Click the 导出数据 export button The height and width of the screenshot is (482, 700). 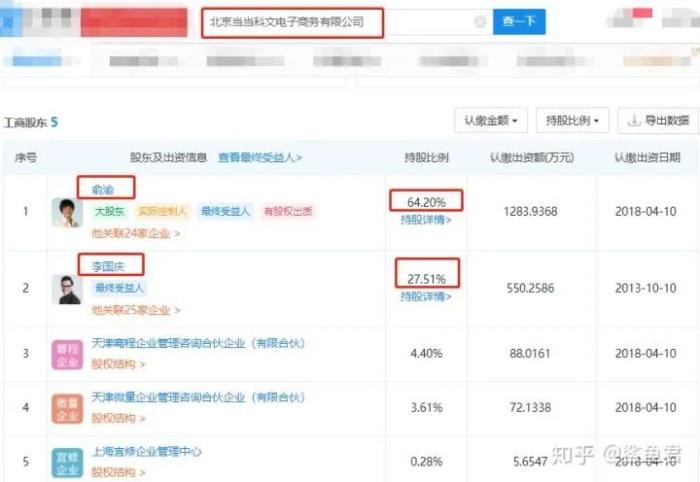click(657, 121)
